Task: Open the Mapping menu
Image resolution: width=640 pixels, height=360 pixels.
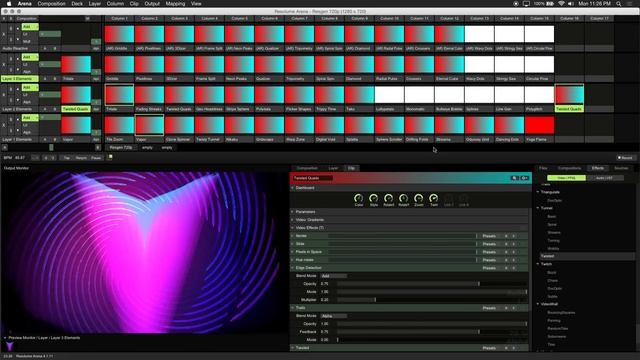Action: point(175,4)
